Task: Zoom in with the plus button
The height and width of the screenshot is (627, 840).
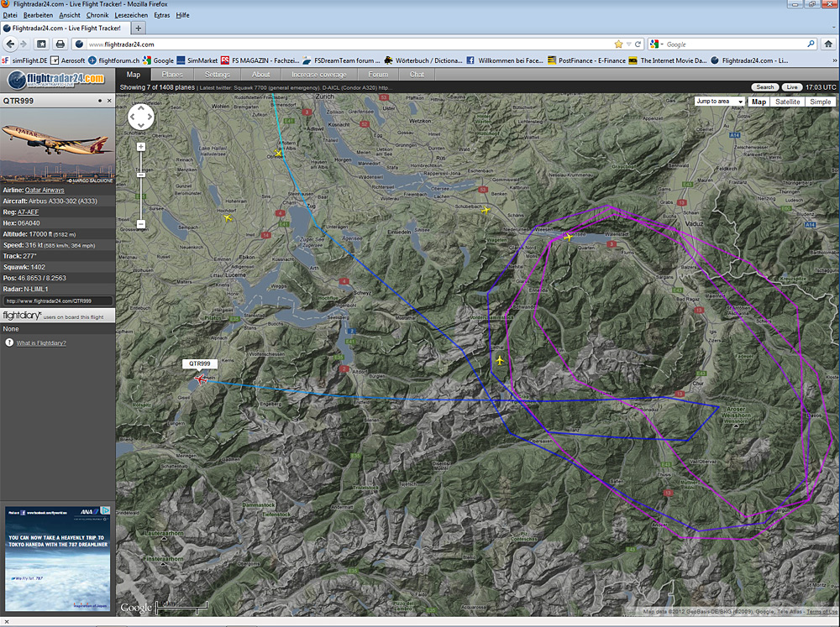Action: coord(141,147)
